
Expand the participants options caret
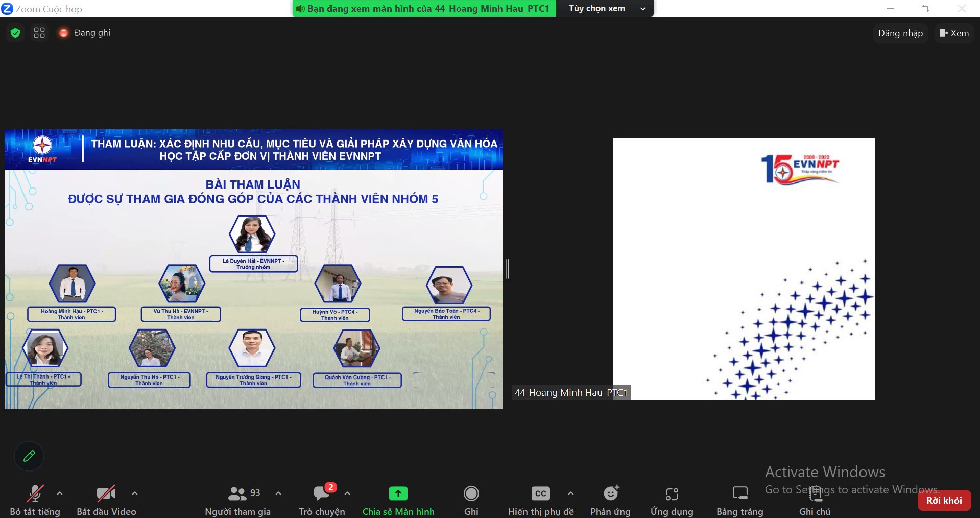[278, 493]
